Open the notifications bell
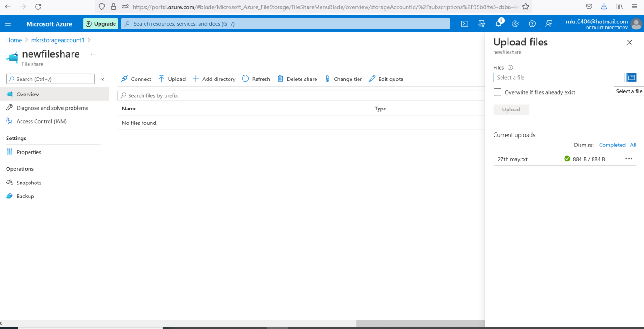 [499, 24]
